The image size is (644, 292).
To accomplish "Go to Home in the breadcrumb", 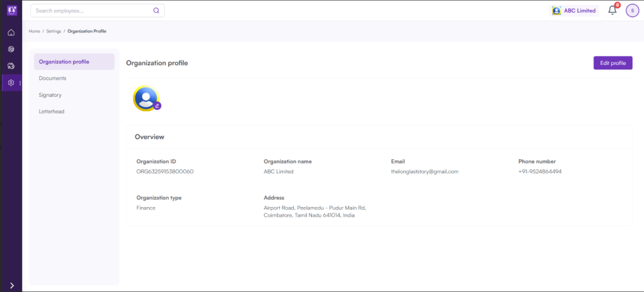I will (34, 31).
